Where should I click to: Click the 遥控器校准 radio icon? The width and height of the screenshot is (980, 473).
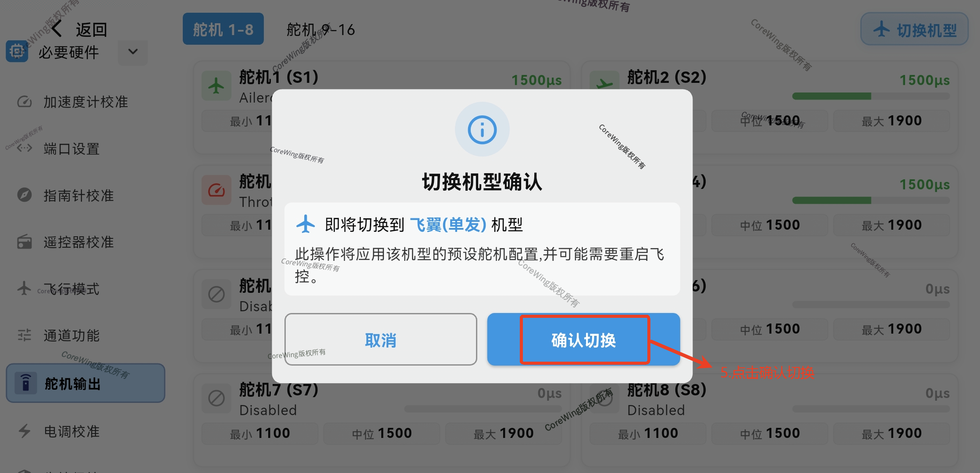click(x=25, y=242)
